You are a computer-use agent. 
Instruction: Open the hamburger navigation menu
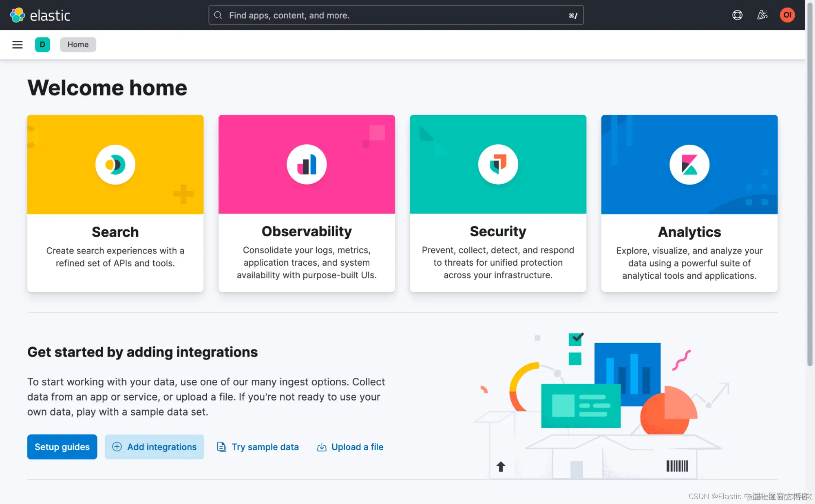click(17, 45)
